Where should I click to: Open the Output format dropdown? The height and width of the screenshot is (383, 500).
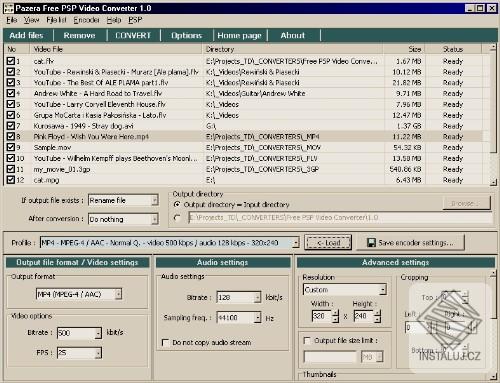118,294
